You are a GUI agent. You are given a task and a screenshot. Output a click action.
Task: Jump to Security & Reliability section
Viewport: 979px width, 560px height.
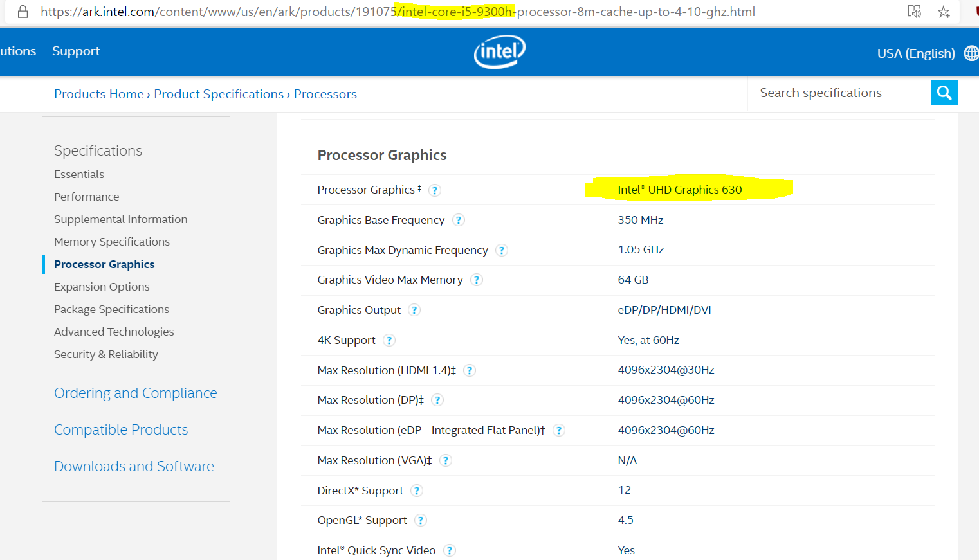[106, 354]
